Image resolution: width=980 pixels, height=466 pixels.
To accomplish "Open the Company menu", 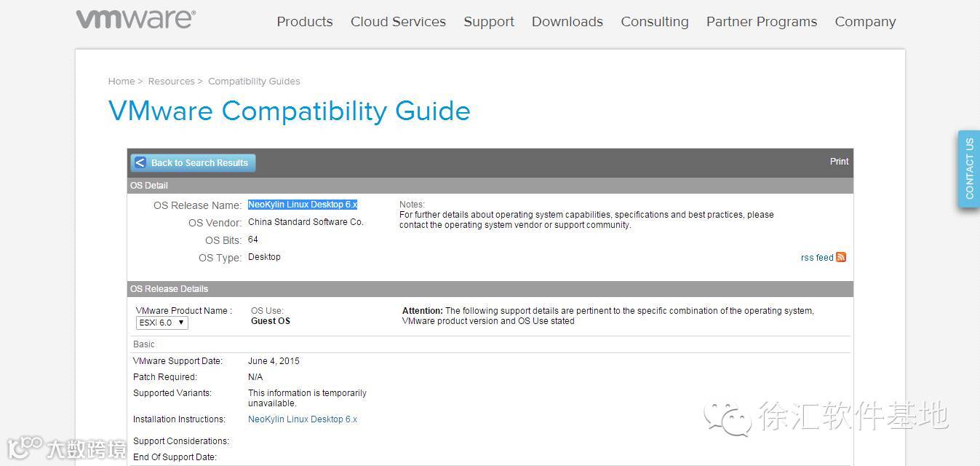I will click(865, 22).
